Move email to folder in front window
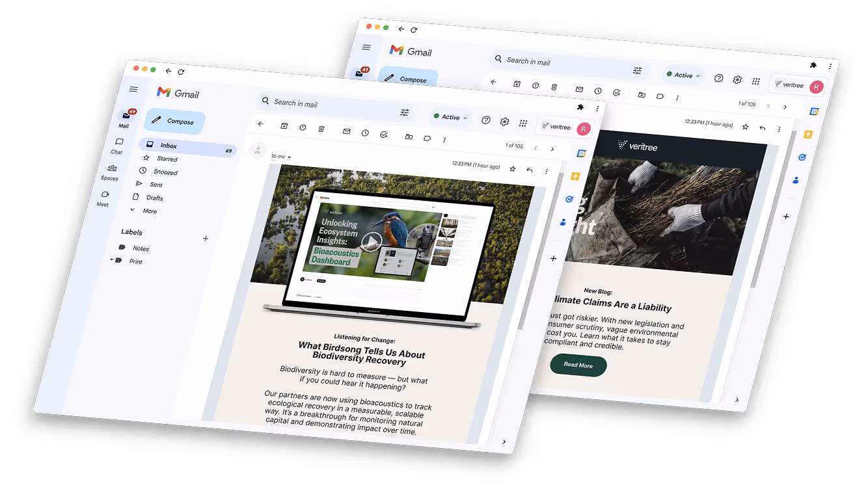 (409, 137)
